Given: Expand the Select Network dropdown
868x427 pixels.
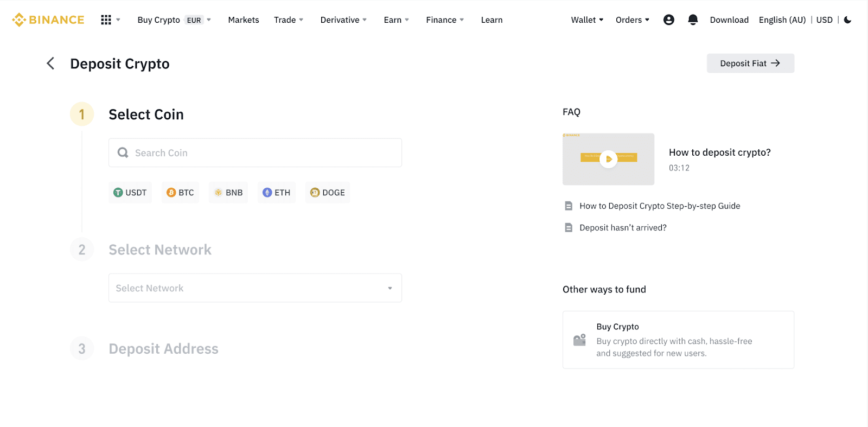Looking at the screenshot, I should pyautogui.click(x=255, y=288).
